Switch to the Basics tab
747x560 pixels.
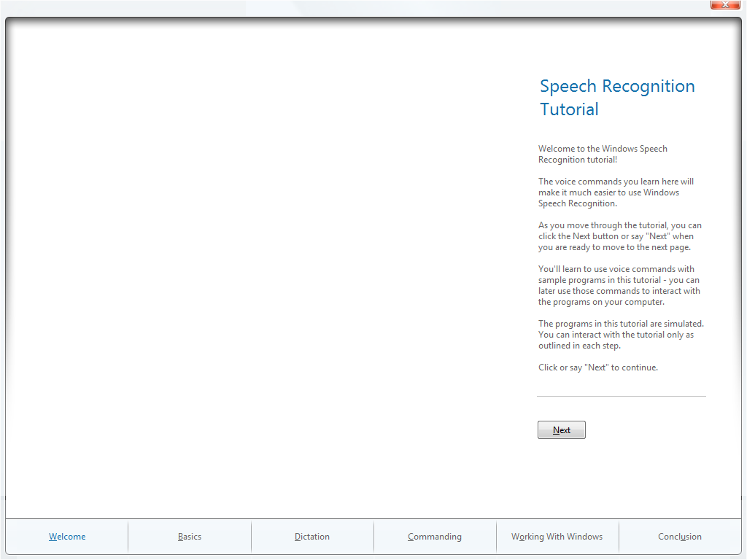(x=190, y=537)
